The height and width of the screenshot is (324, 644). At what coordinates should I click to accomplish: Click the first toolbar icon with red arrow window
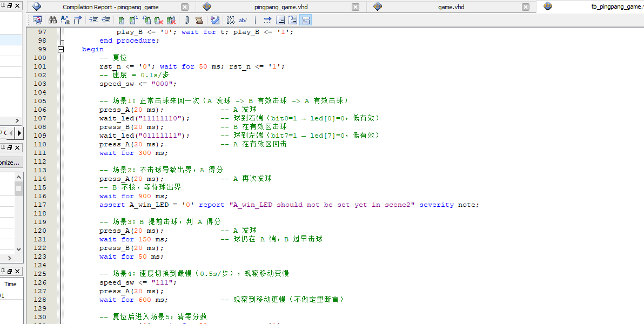37,20
